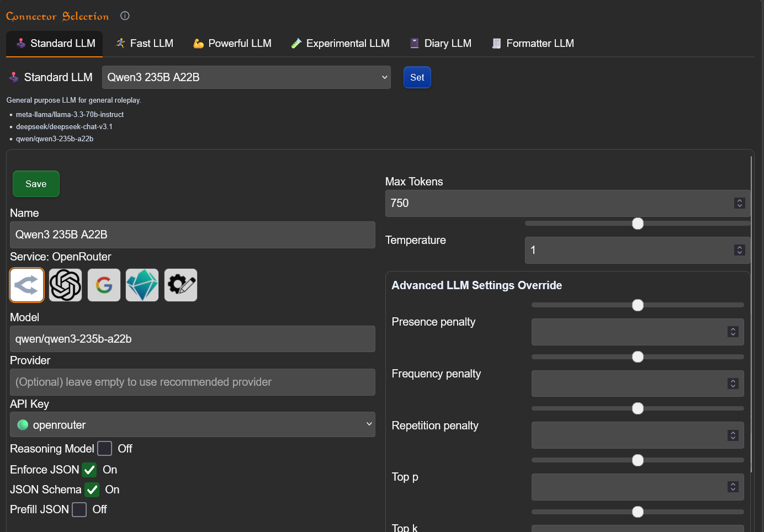This screenshot has width=764, height=532.
Task: Expand the API Key openrouter dropdown
Action: 192,425
